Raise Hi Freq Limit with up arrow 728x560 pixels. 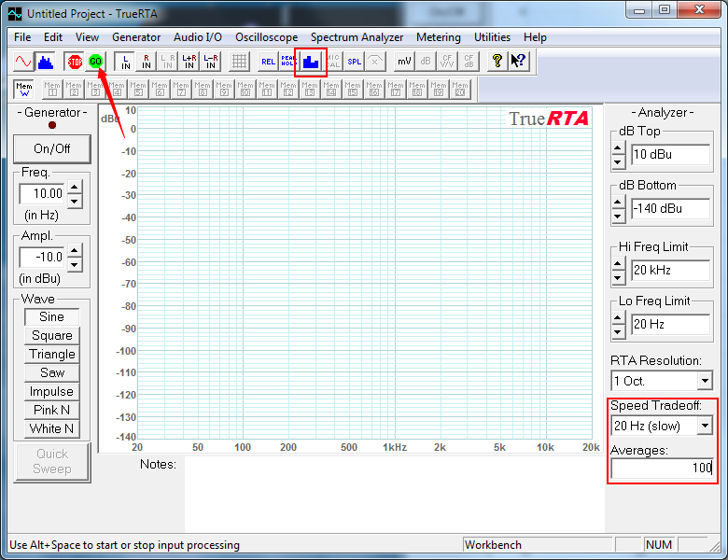coord(618,264)
